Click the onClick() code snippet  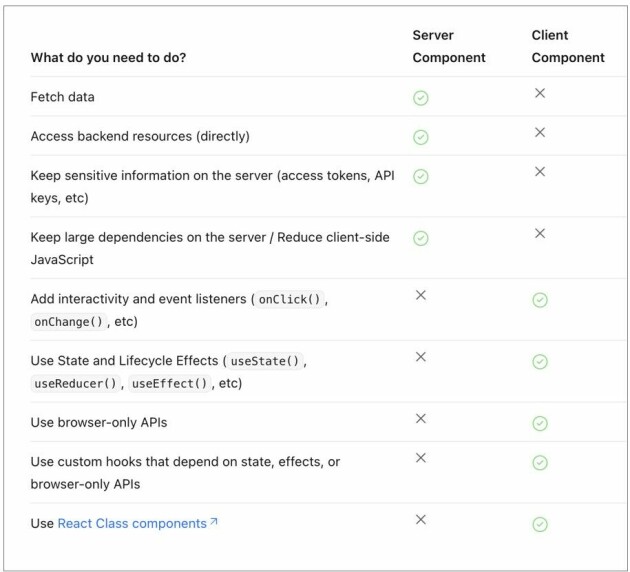click(289, 299)
